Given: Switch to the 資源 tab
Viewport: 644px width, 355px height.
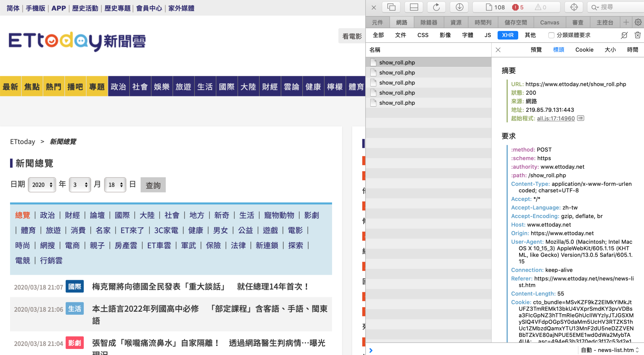Looking at the screenshot, I should point(456,23).
